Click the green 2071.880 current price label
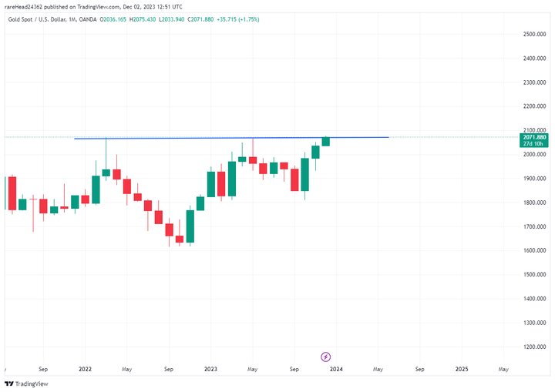555x392 pixels. 533,137
